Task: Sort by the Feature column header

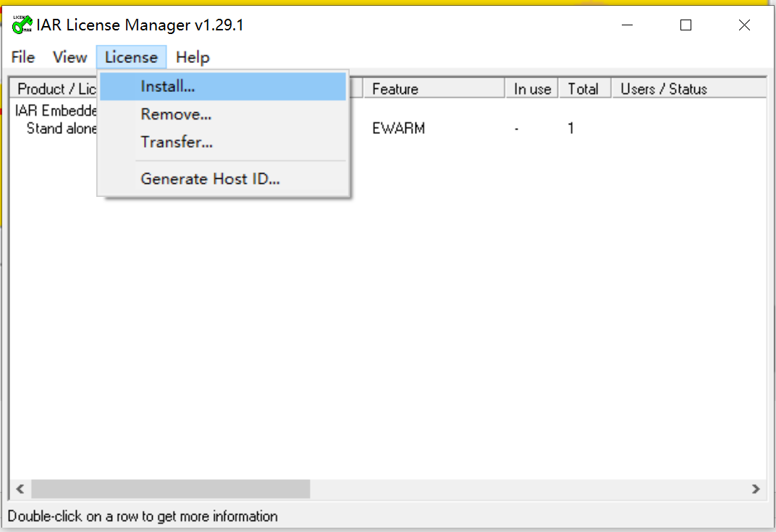Action: [434, 88]
